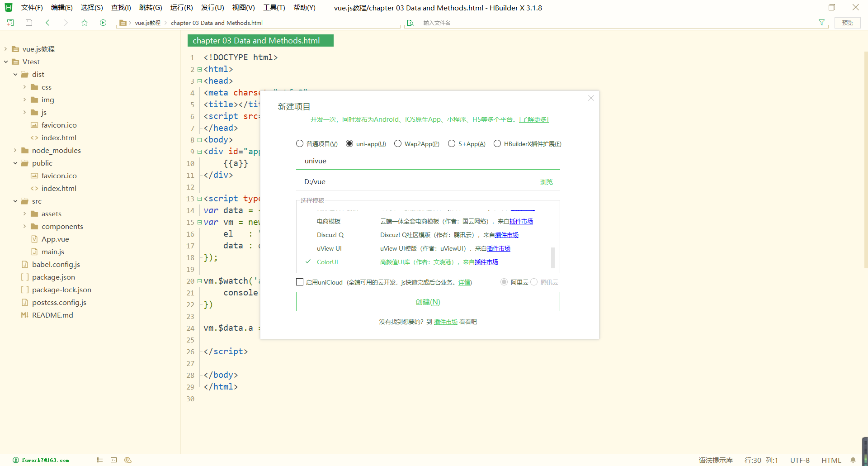This screenshot has height=466, width=868.
Task: Click the babel.config.js file icon
Action: pyautogui.click(x=25, y=264)
